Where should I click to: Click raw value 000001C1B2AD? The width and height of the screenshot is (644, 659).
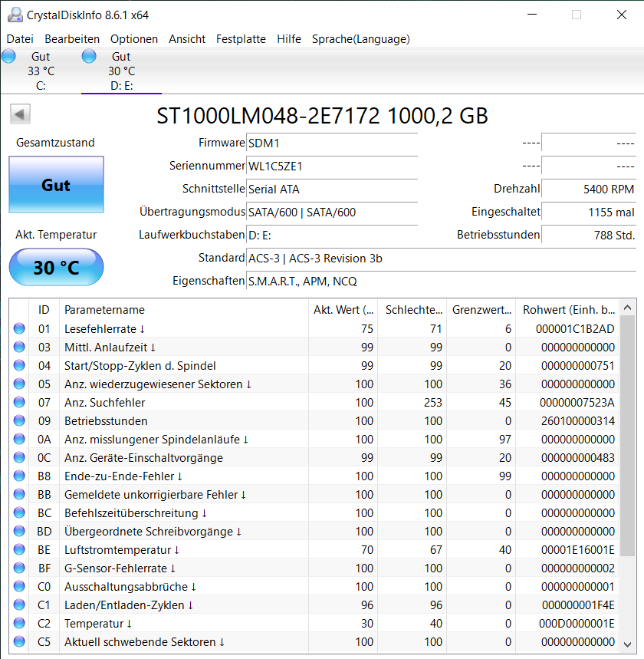pos(575,328)
